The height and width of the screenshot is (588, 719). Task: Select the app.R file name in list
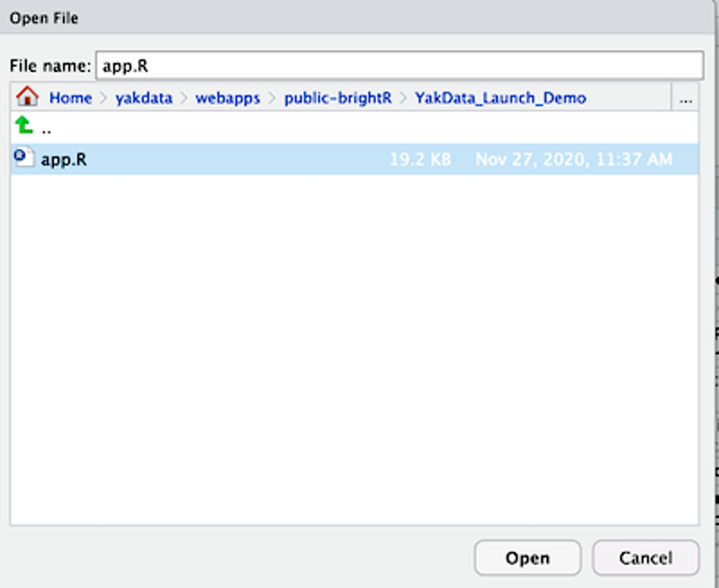pos(64,159)
